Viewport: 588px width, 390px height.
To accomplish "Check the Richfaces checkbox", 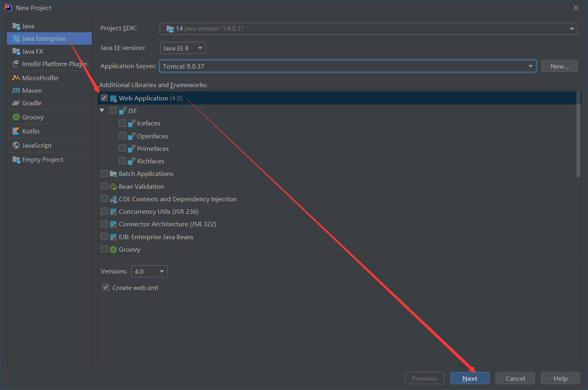I will [x=123, y=161].
